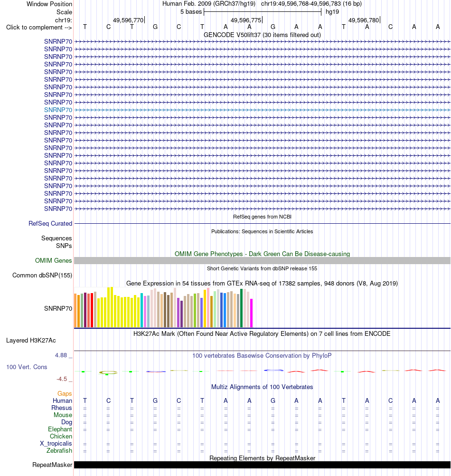The image size is (451, 476).
Task: Click the 4.88 PhyloP upper scale value
Action: click(61, 355)
